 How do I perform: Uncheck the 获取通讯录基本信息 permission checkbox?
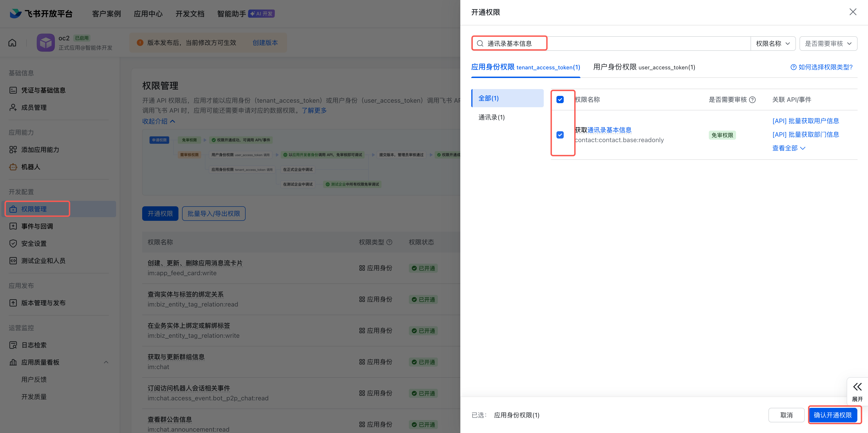point(560,135)
